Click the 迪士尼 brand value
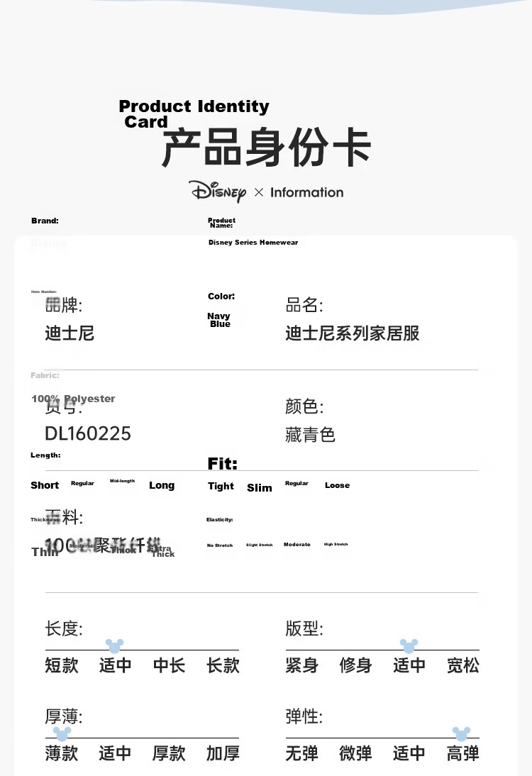This screenshot has width=532, height=776. point(70,333)
